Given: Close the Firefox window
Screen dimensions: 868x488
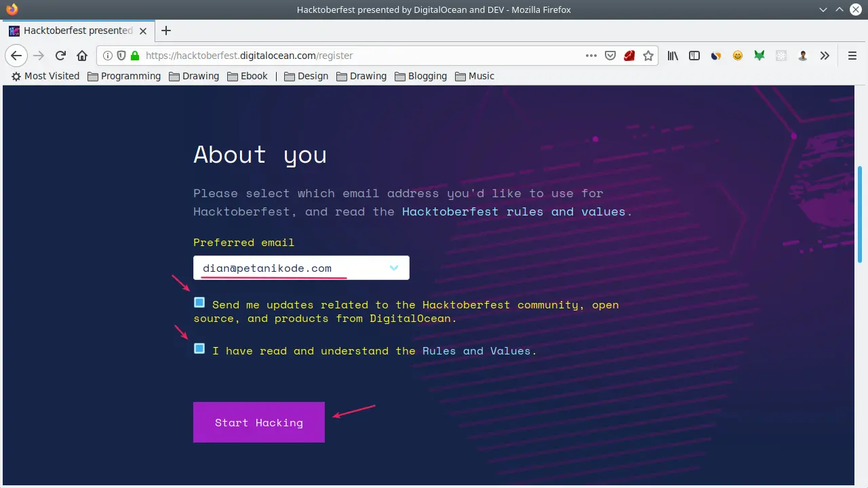Looking at the screenshot, I should point(857,9).
